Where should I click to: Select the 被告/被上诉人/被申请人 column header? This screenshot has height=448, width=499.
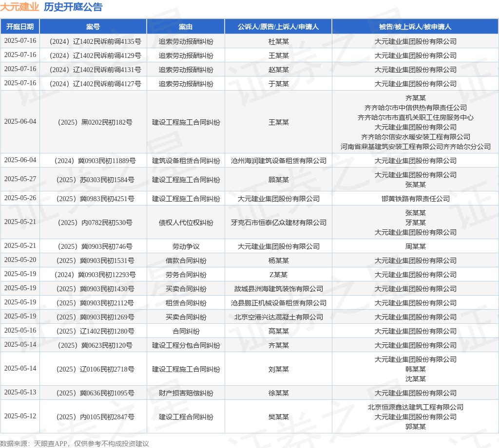[x=415, y=27]
